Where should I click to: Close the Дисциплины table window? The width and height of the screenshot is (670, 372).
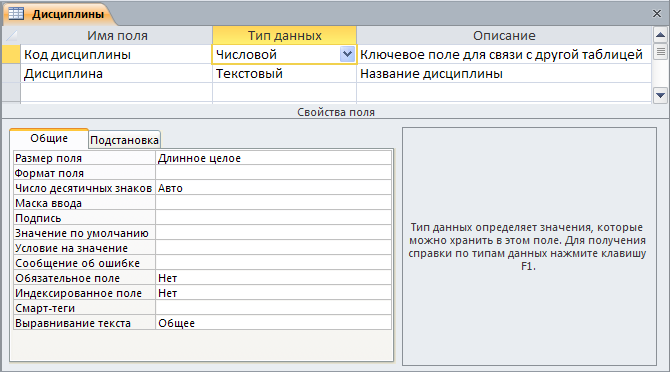[657, 14]
